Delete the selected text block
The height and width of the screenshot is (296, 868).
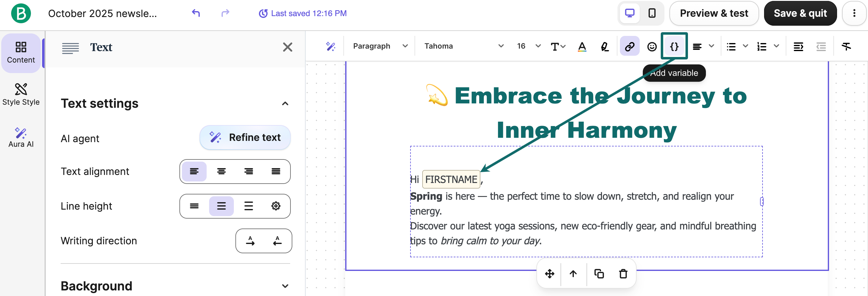click(x=623, y=274)
